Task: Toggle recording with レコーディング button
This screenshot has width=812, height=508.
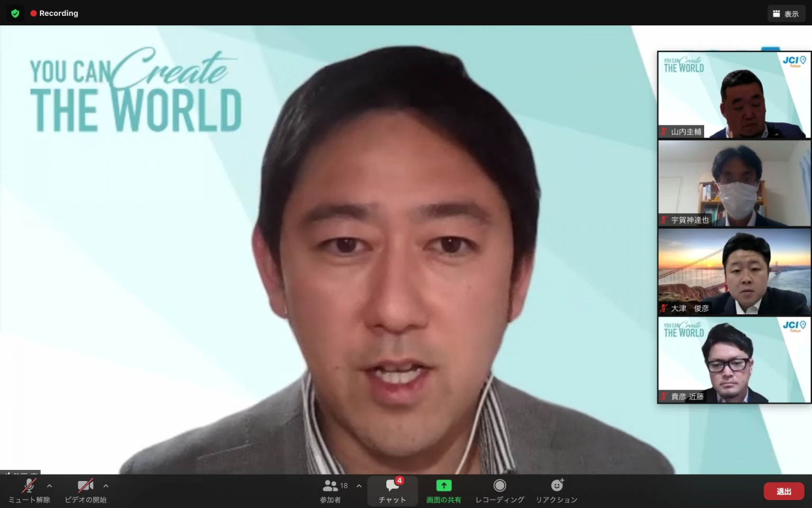Action: coord(500,491)
